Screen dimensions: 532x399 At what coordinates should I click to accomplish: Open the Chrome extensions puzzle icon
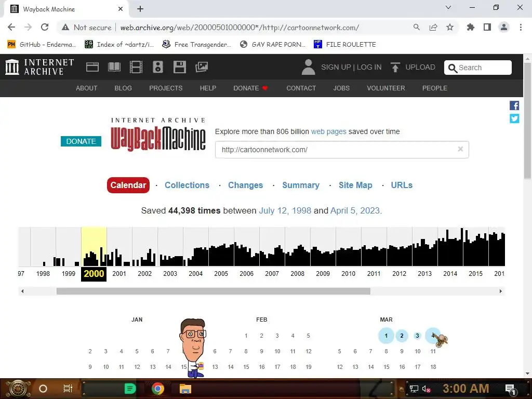pos(470,27)
